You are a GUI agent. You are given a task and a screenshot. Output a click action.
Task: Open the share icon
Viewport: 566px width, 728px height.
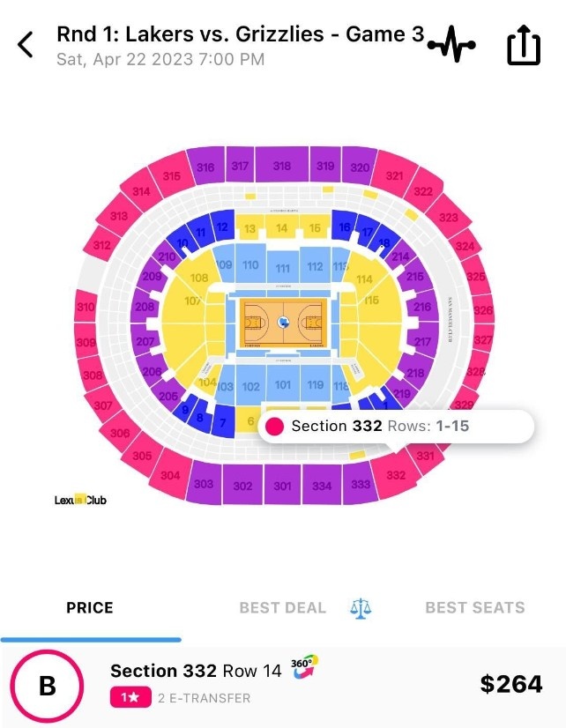click(523, 45)
